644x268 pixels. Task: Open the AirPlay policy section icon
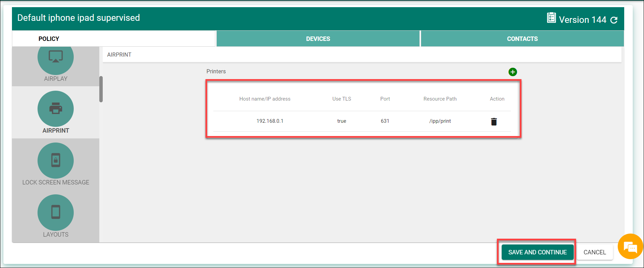(56, 60)
